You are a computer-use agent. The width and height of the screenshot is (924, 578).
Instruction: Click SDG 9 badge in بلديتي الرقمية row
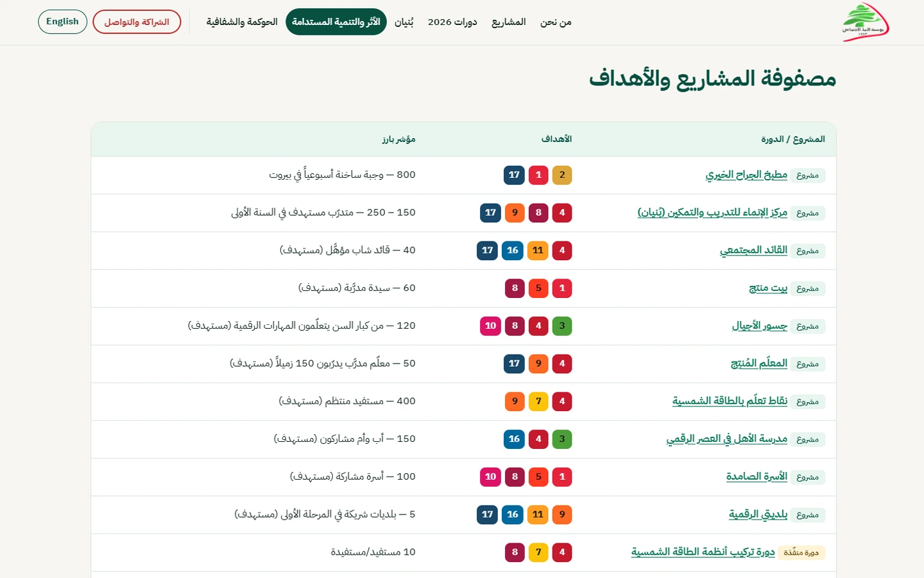point(562,514)
